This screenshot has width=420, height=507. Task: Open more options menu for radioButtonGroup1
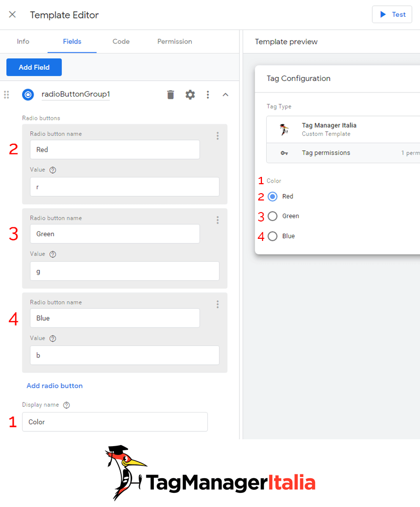coord(208,94)
